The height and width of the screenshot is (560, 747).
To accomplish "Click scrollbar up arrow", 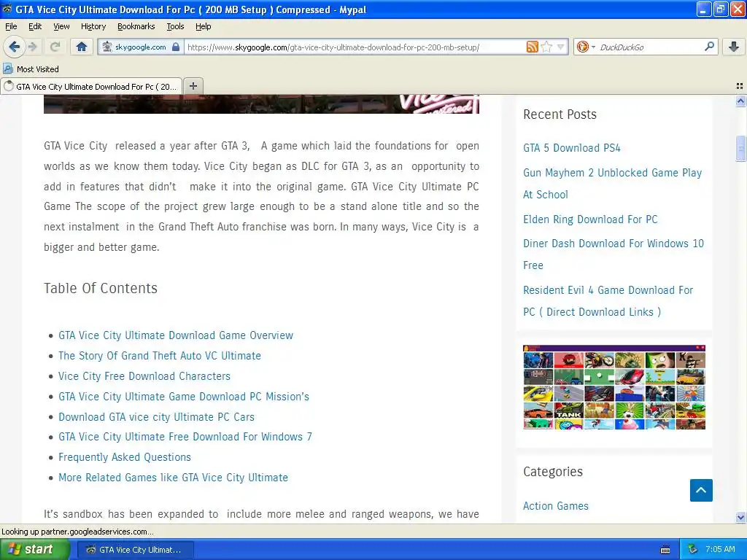I will pos(740,101).
